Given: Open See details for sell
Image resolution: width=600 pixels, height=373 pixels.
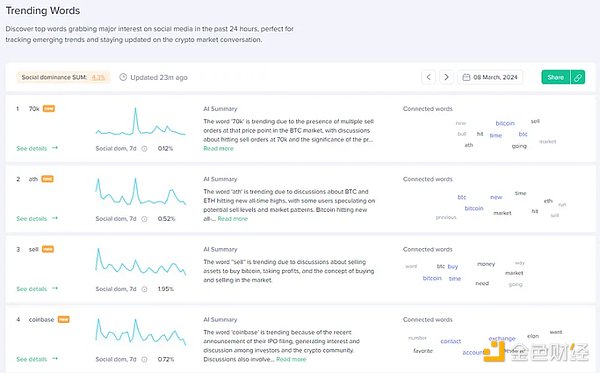Looking at the screenshot, I should coord(37,289).
